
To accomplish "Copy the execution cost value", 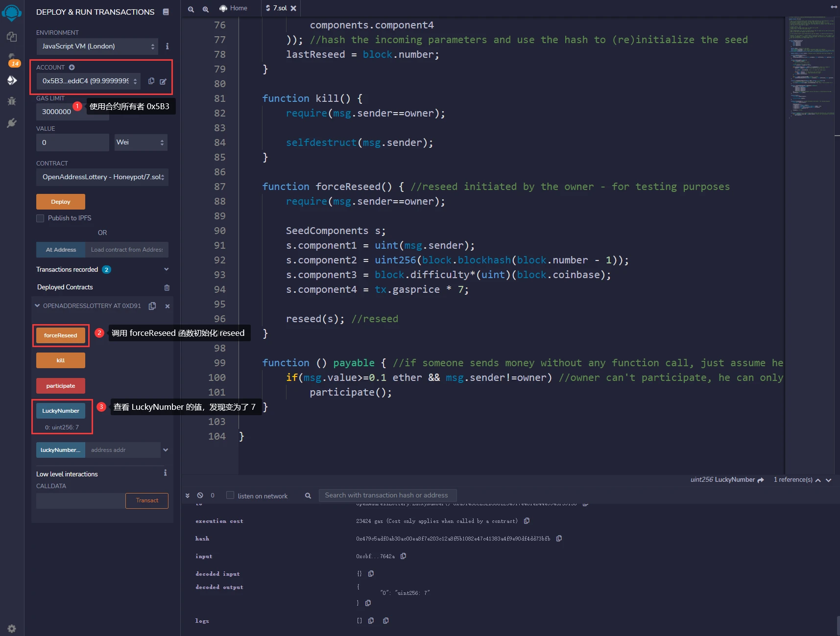I will click(x=527, y=521).
